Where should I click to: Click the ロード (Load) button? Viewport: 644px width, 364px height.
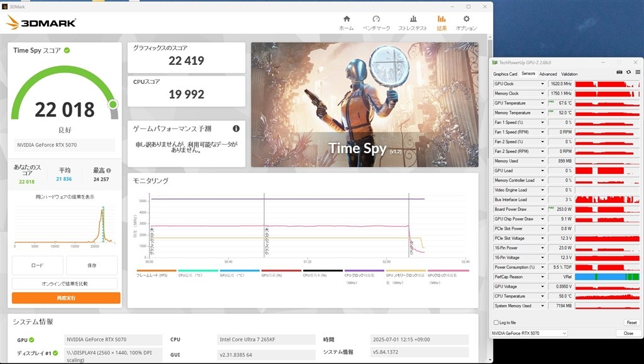tap(37, 265)
